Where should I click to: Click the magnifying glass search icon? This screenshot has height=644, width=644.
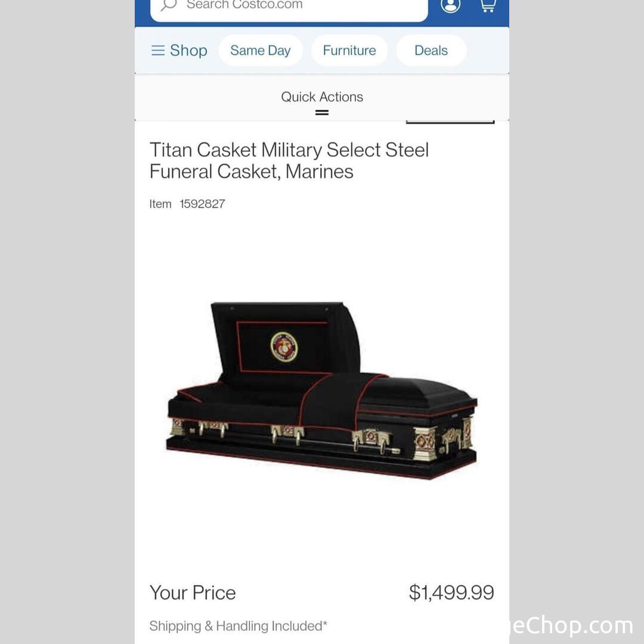[x=168, y=5]
